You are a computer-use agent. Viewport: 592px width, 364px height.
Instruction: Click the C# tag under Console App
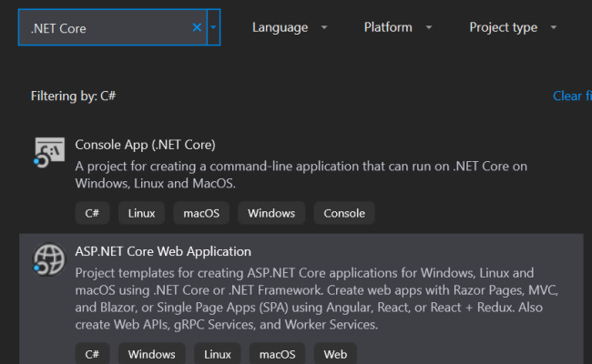pos(92,213)
